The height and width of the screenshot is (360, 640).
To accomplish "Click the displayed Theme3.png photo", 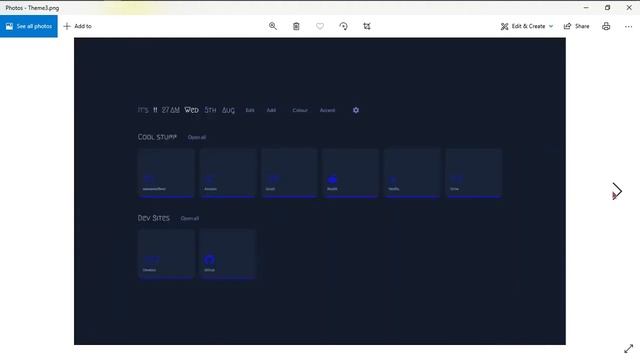I will click(x=320, y=191).
